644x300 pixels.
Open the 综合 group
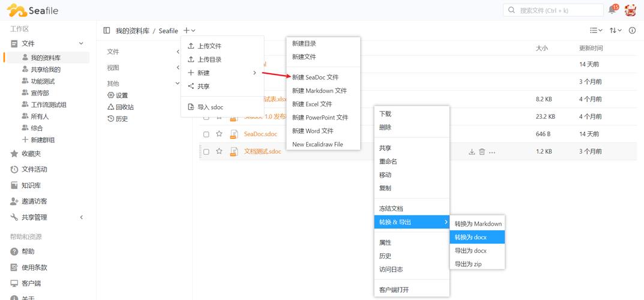pyautogui.click(x=37, y=128)
